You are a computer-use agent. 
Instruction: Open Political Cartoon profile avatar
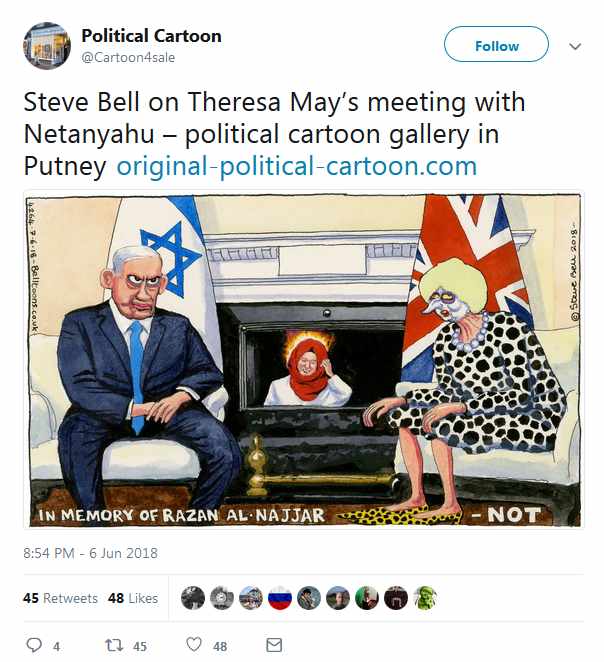(47, 45)
